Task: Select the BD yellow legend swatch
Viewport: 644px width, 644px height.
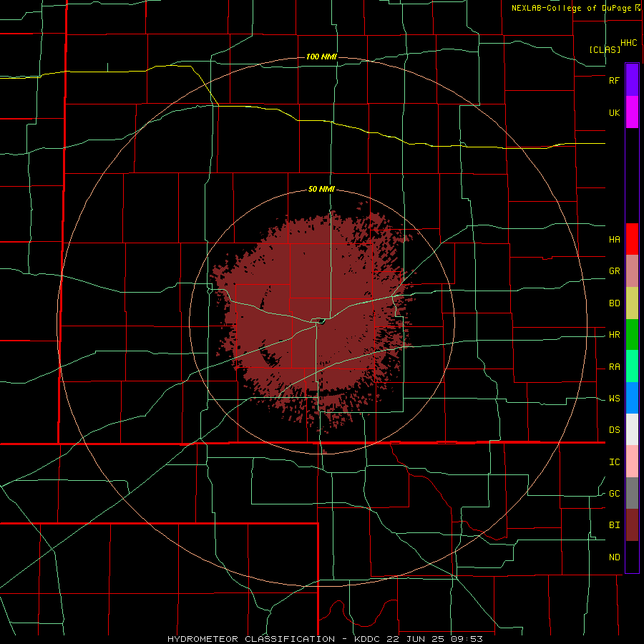Action: (632, 303)
